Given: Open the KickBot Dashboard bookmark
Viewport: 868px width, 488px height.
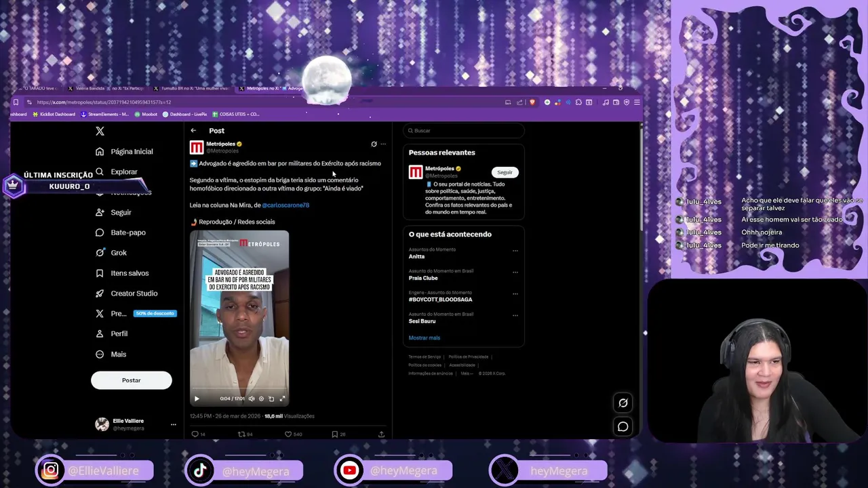Looking at the screenshot, I should click(x=54, y=115).
